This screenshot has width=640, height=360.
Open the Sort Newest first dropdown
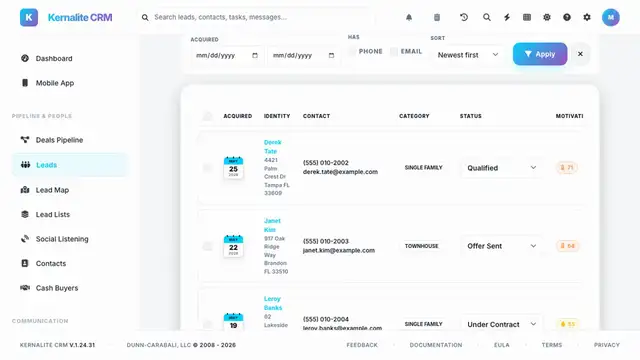click(468, 55)
